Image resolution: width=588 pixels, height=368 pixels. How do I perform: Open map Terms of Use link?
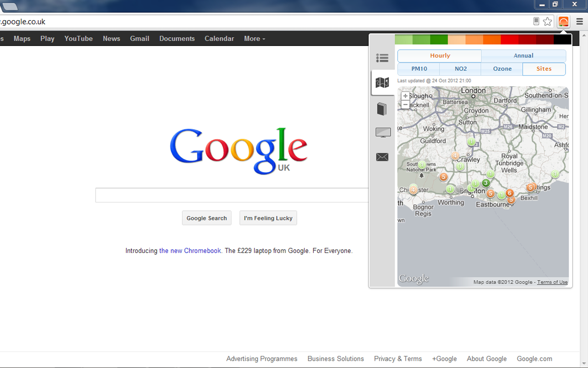[x=552, y=282]
